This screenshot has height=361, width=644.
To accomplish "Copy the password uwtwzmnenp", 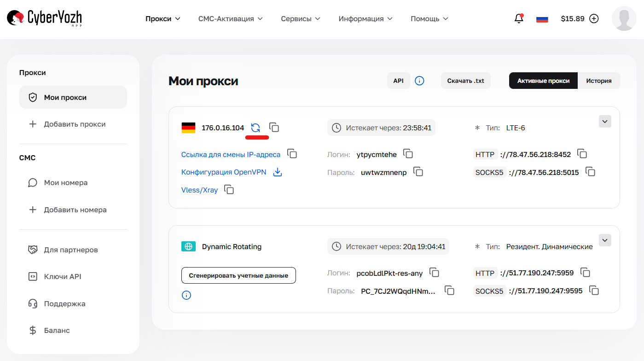I will pyautogui.click(x=418, y=171).
